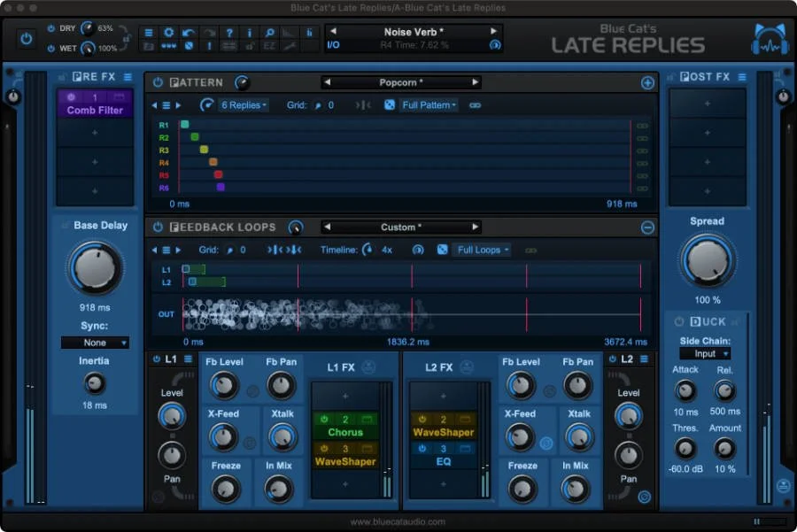Viewport: 797px width, 532px height.
Task: Open the Full Pattern dropdown
Action: (x=429, y=105)
